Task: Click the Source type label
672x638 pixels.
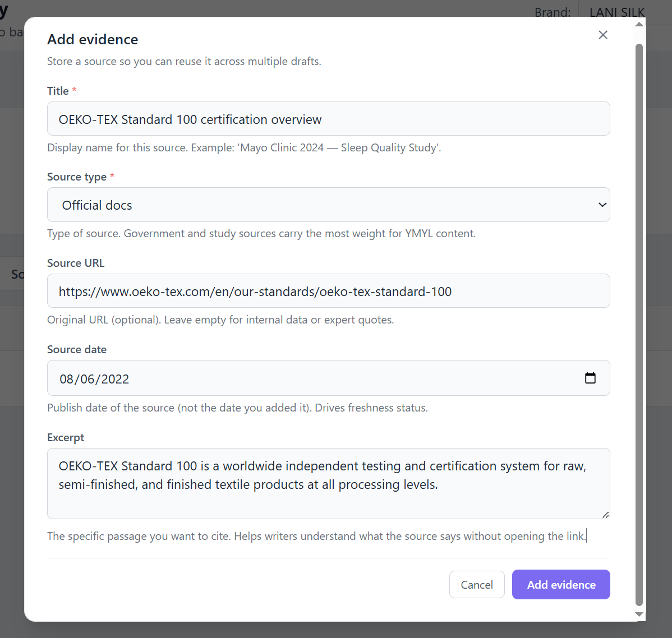Action: 77,177
